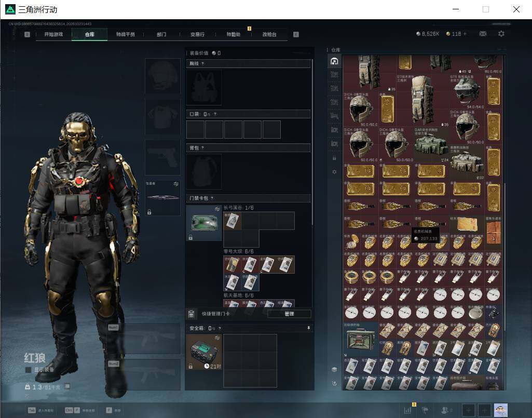Click the plus icon next to 118 currency

465,34
